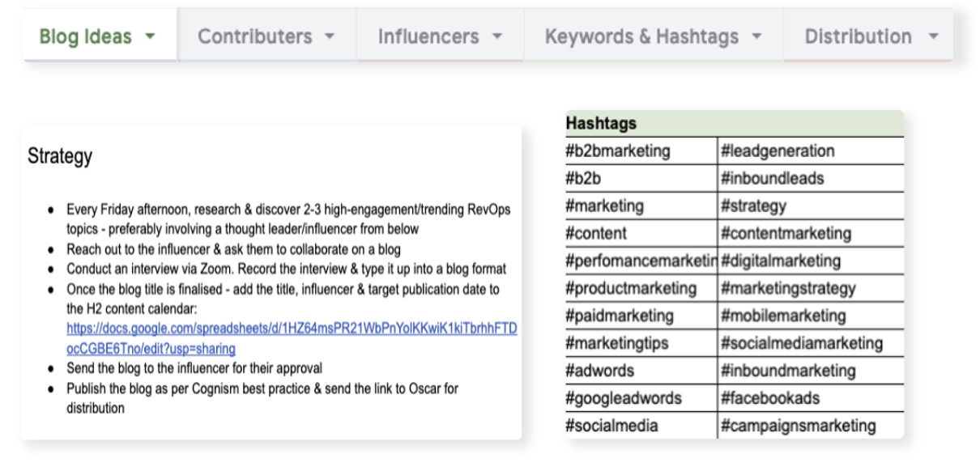Select the Blog Ideas tab
This screenshot has height=471, width=980.
(85, 37)
